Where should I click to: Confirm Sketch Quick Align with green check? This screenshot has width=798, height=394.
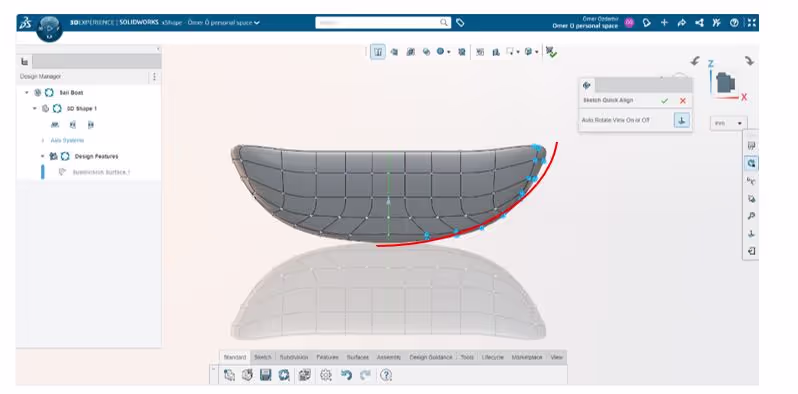(x=664, y=101)
